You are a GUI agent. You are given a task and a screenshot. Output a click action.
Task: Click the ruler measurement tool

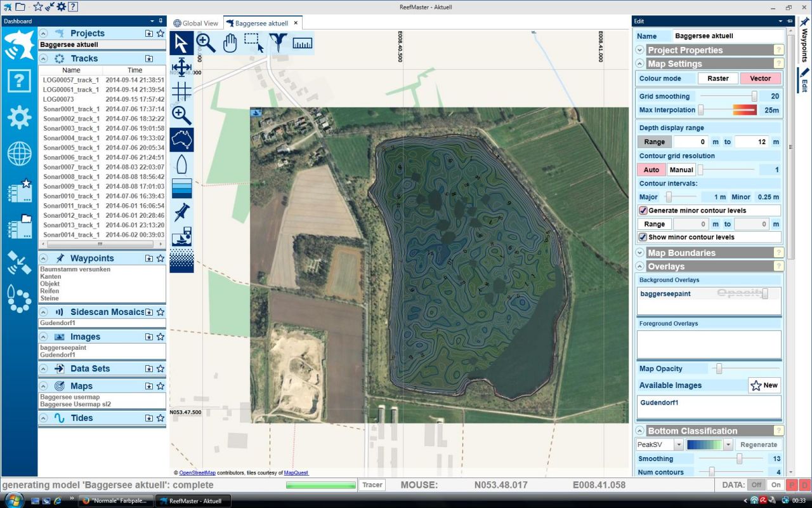click(x=302, y=43)
